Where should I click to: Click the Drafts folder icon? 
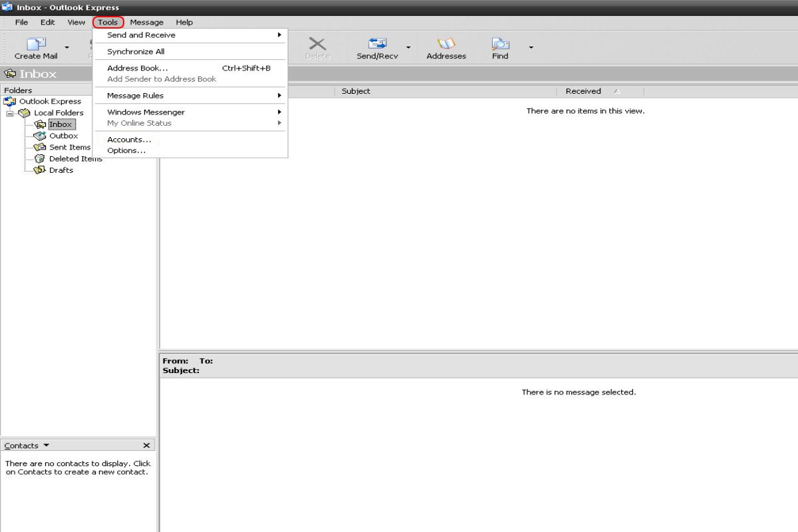(39, 170)
